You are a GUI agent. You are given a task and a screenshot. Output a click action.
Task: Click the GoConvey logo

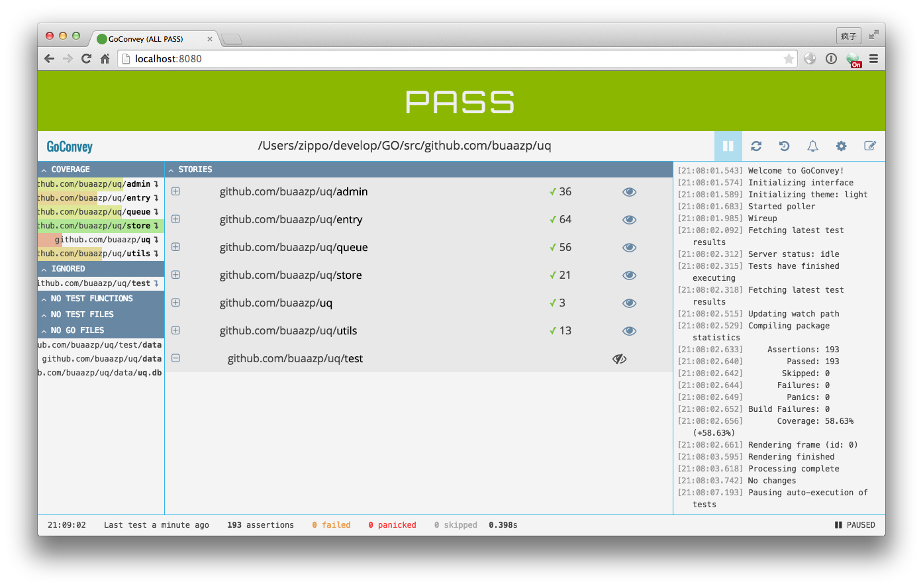tap(70, 147)
